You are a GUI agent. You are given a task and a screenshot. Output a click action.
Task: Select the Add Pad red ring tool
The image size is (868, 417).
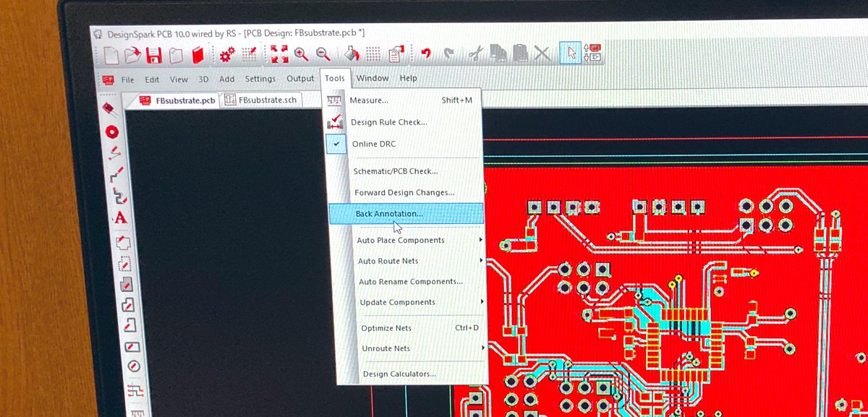click(x=111, y=132)
